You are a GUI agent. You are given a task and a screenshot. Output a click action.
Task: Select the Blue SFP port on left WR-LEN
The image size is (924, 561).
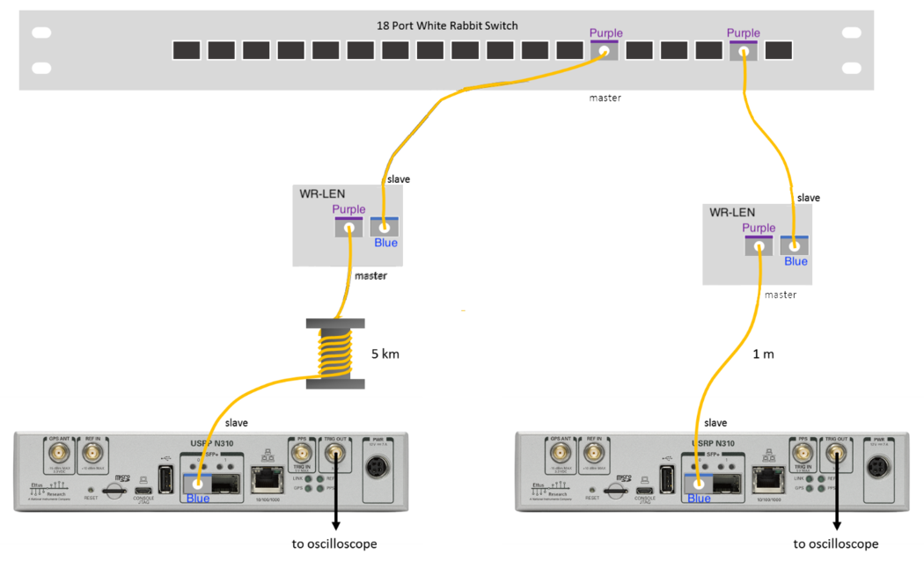pyautogui.click(x=385, y=227)
